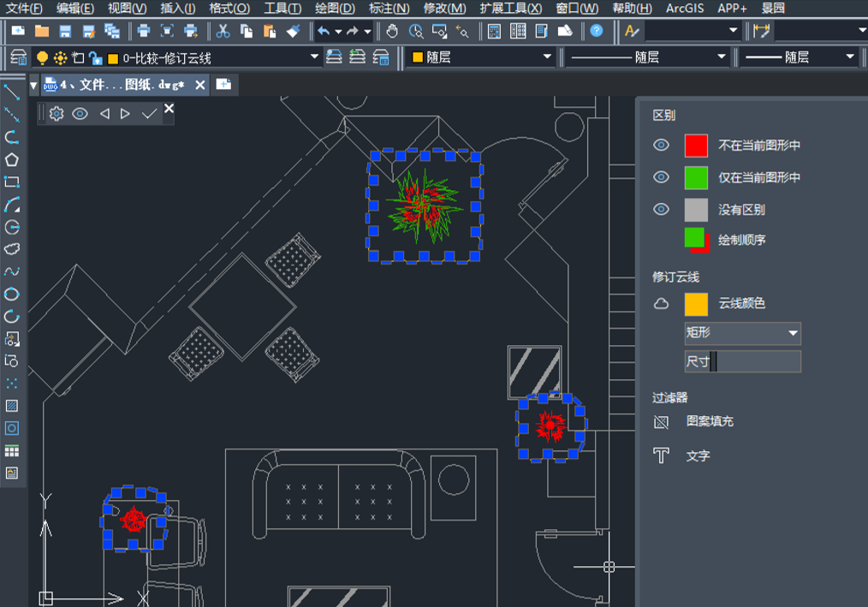The width and height of the screenshot is (868, 607).
Task: Click the gray 没有区别 color swatch
Action: pyautogui.click(x=696, y=210)
